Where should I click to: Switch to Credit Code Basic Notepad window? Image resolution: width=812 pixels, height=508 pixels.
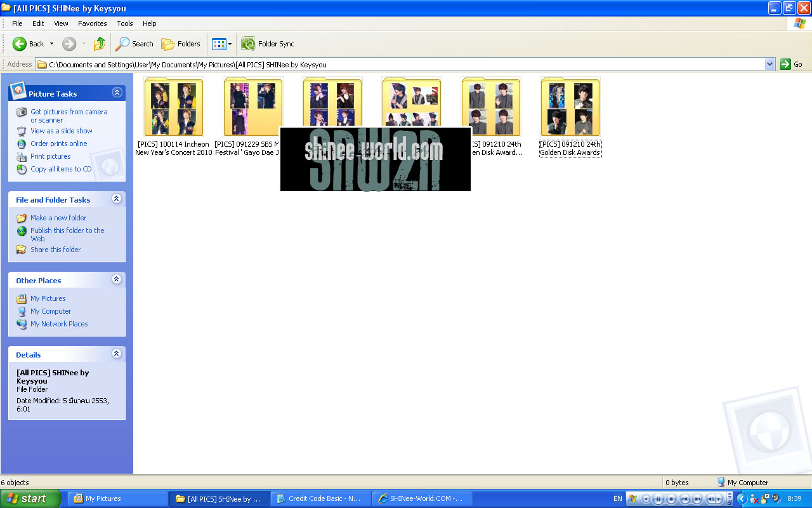point(321,498)
